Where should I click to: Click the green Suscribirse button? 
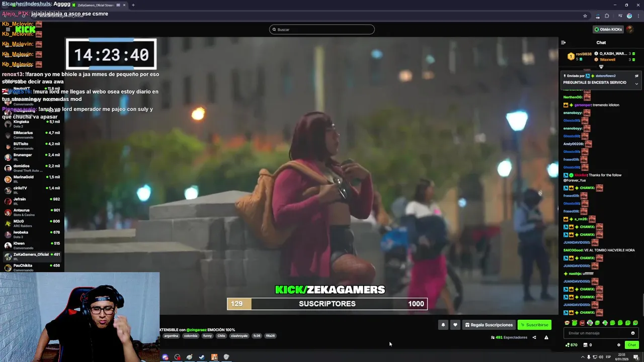pos(534,325)
